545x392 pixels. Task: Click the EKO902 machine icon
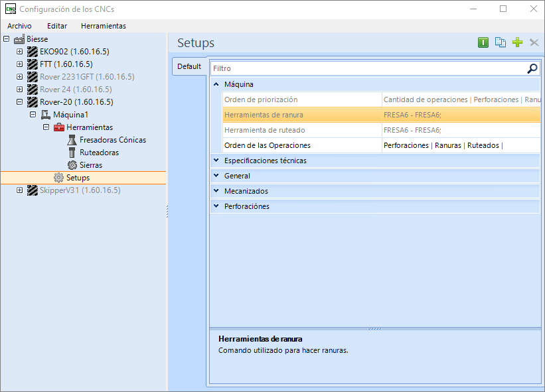point(33,52)
